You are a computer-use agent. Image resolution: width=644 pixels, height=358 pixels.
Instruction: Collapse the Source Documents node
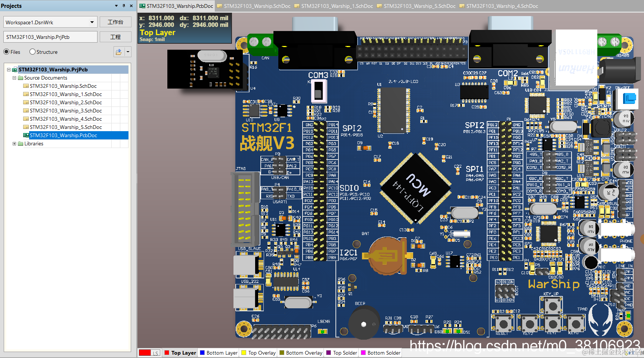(15, 78)
